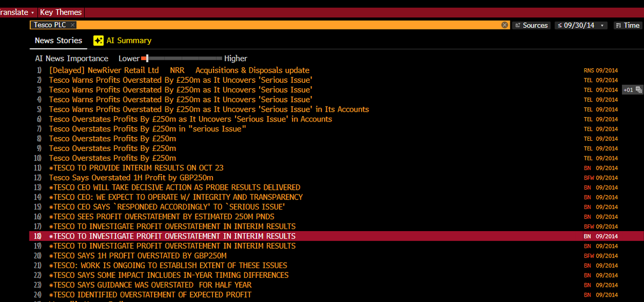Image resolution: width=644 pixels, height=302 pixels.
Task: Remove the Tesco PLC search tag
Action: [x=73, y=25]
